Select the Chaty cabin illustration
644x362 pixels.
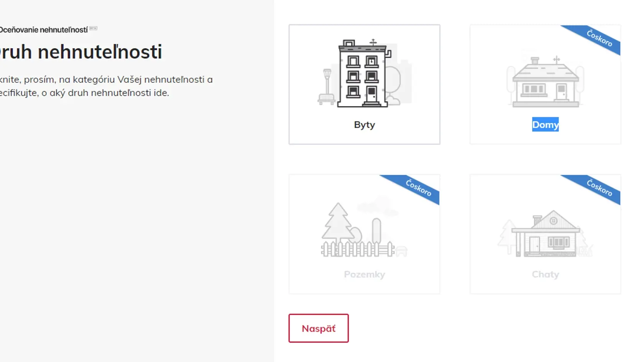[545, 233]
